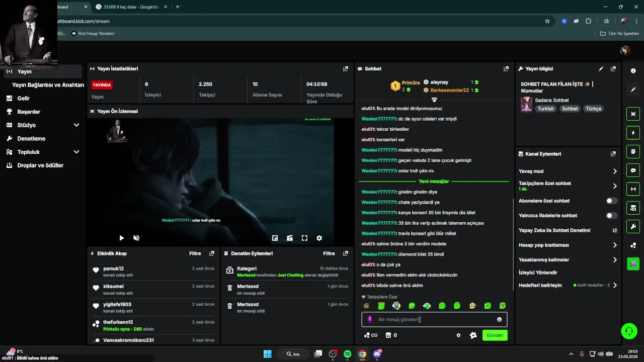Open chat shop storefront icon
Image resolution: width=644 pixels, height=362 pixels.
click(391, 335)
